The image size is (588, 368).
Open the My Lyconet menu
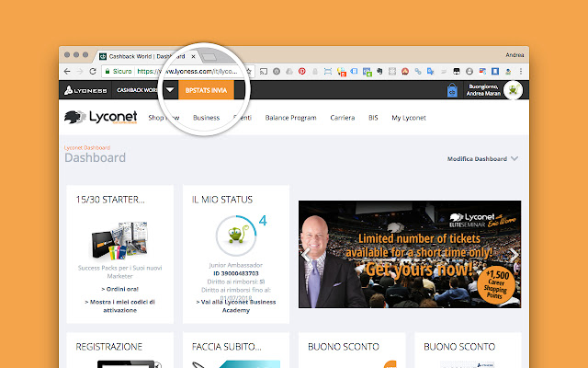click(x=409, y=118)
